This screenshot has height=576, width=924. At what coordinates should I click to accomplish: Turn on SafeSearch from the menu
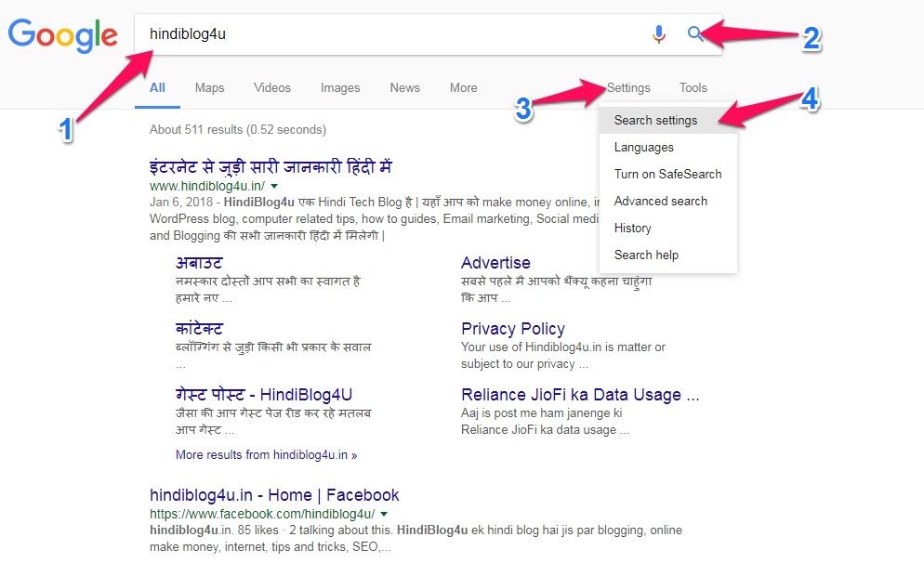point(667,174)
